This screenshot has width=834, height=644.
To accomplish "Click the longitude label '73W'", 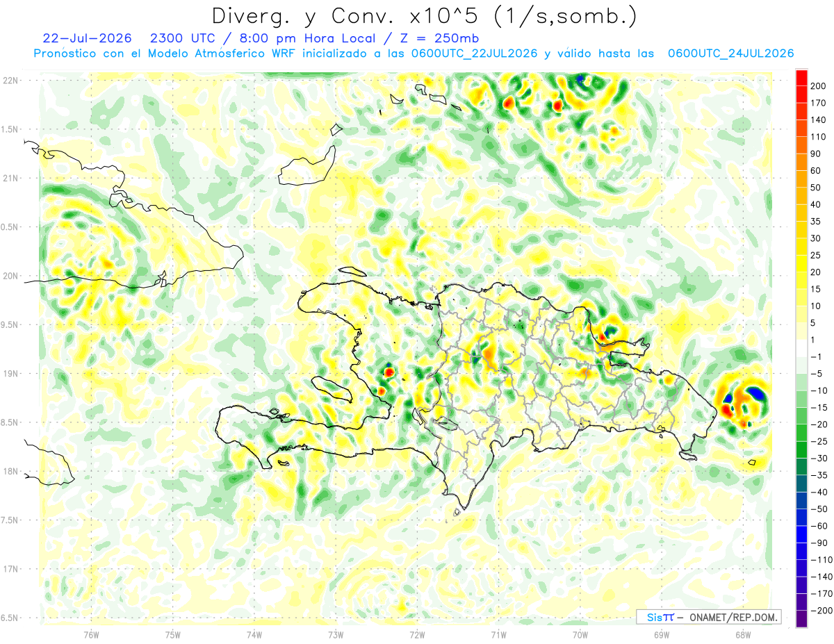I will point(336,635).
